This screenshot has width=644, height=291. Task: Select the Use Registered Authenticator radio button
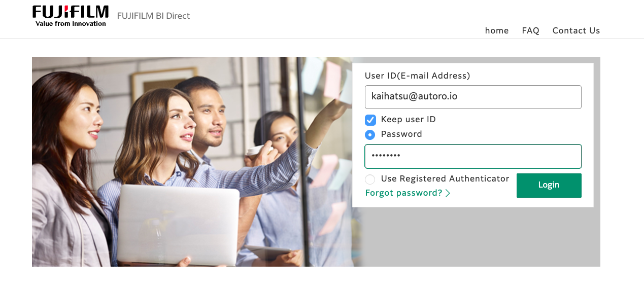(x=370, y=179)
